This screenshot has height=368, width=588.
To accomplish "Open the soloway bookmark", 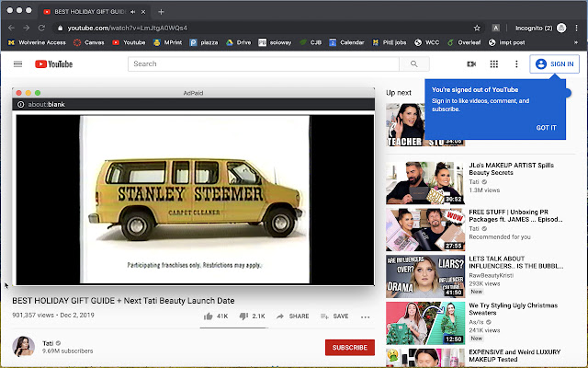I will (275, 42).
